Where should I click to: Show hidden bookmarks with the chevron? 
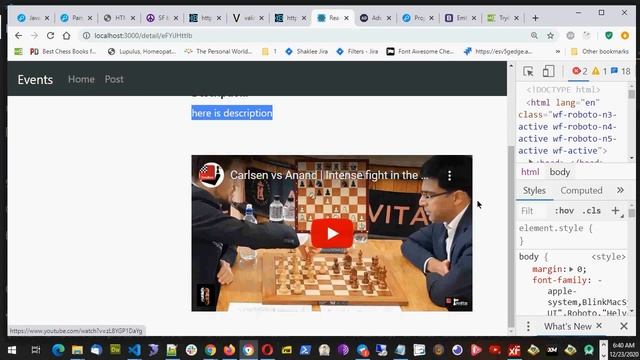[x=558, y=51]
